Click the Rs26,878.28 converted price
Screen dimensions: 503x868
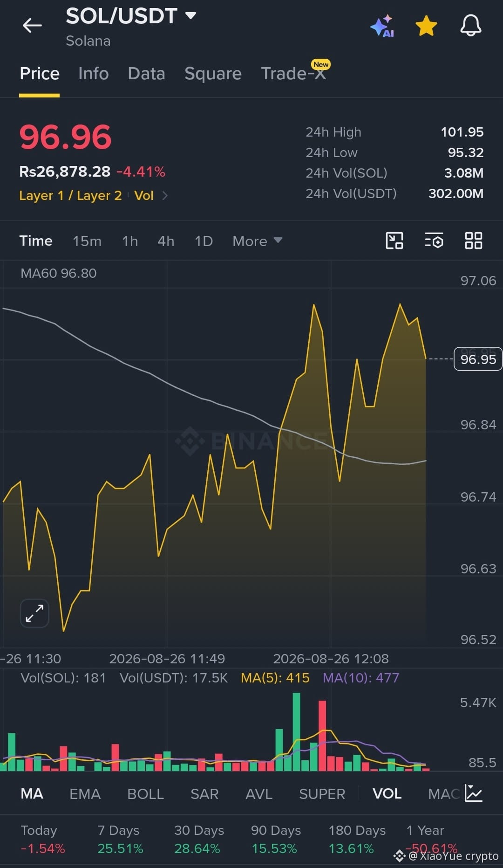(65, 172)
